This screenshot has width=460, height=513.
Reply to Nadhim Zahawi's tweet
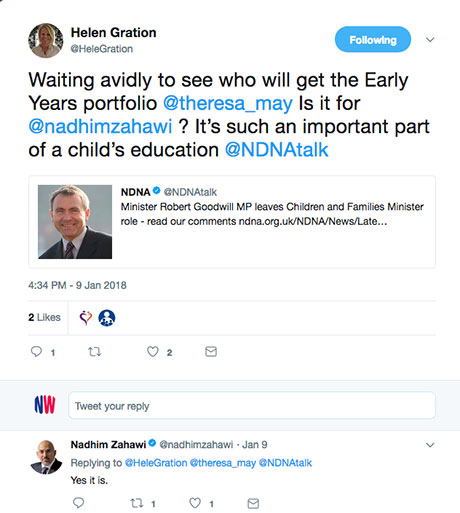click(78, 503)
